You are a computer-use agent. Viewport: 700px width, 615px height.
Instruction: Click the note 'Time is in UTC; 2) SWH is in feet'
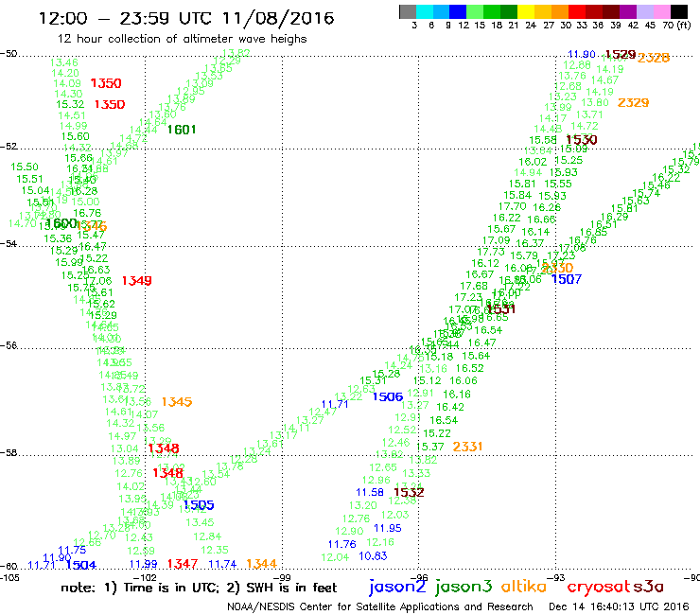pyautogui.click(x=231, y=588)
